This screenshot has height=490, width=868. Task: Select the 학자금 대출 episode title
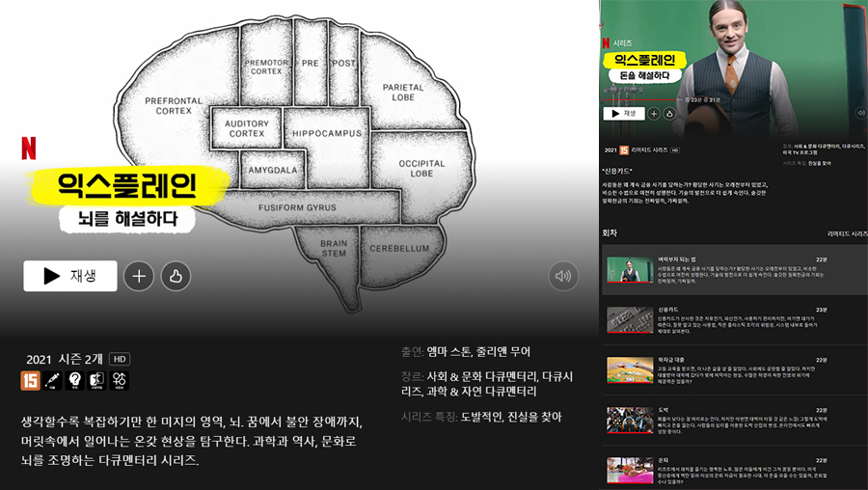[671, 360]
